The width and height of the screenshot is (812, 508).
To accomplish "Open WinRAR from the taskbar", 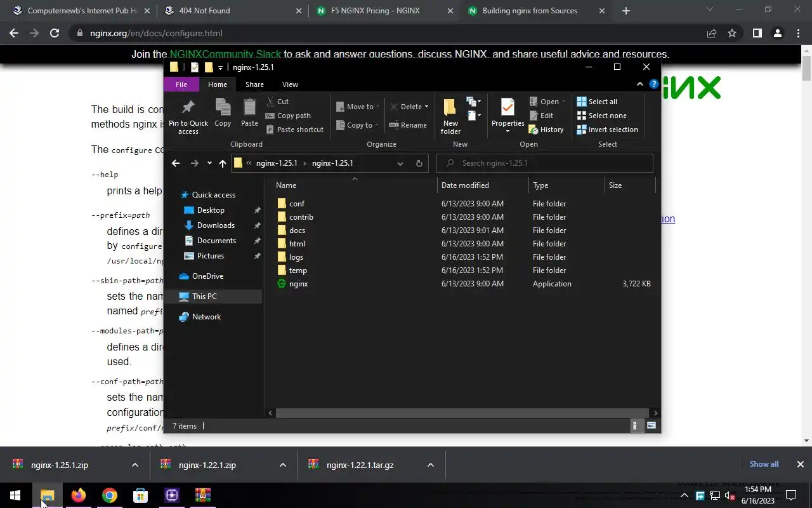I will click(x=203, y=495).
